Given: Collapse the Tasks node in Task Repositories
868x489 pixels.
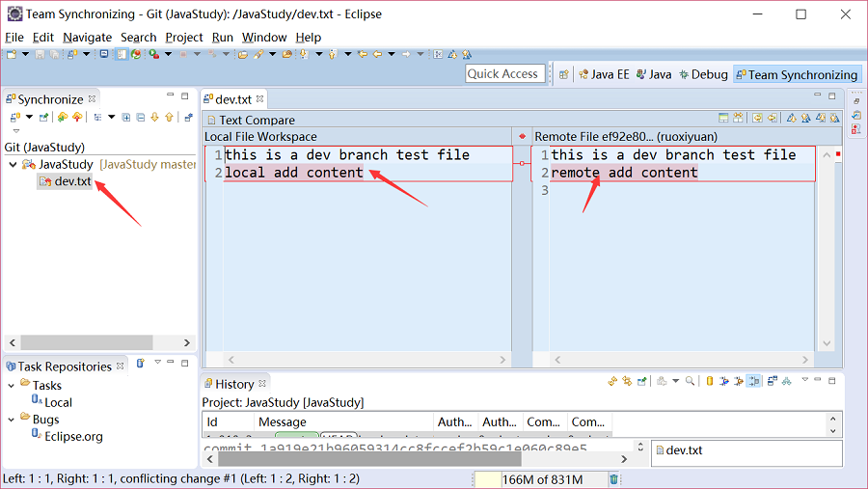Looking at the screenshot, I should [x=11, y=386].
